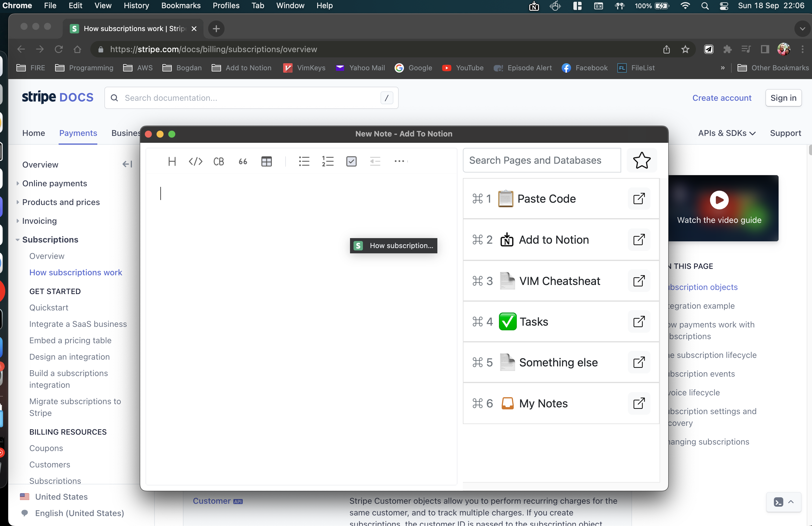Collapse the Stripe docs sidebar with arrow icon

click(127, 164)
